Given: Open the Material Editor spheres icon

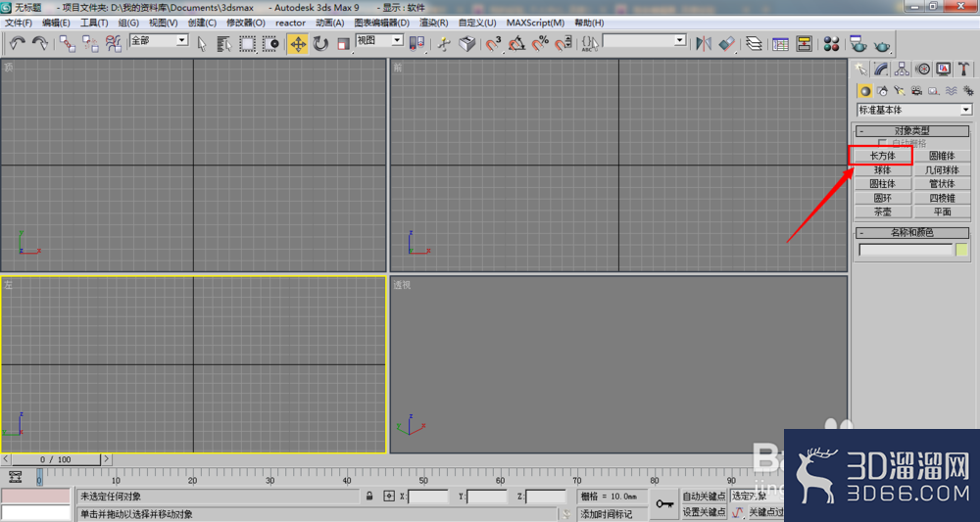Looking at the screenshot, I should (x=831, y=44).
